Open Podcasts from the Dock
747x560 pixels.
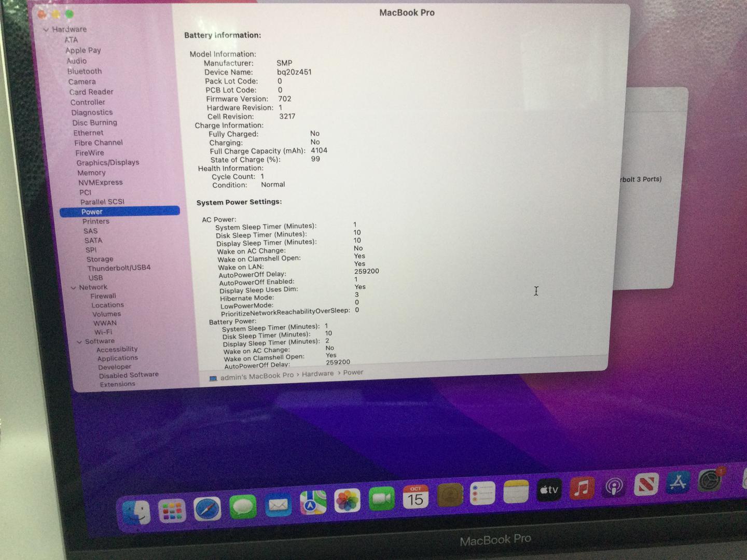coord(614,486)
